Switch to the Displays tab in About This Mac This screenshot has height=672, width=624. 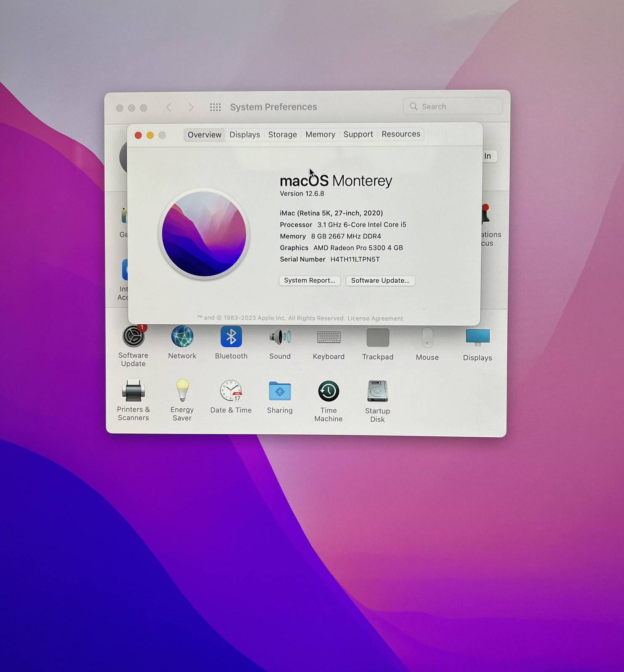pyautogui.click(x=245, y=135)
